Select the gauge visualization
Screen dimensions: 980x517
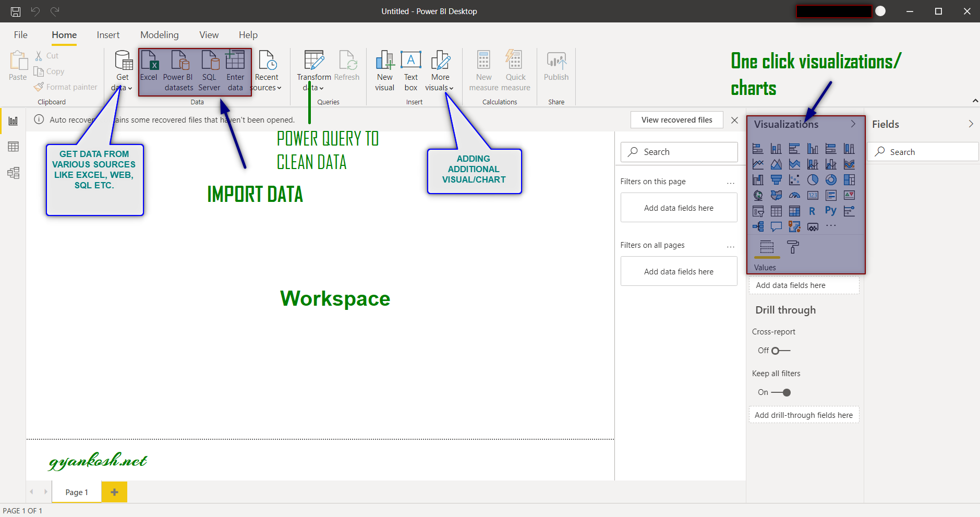[x=794, y=196]
